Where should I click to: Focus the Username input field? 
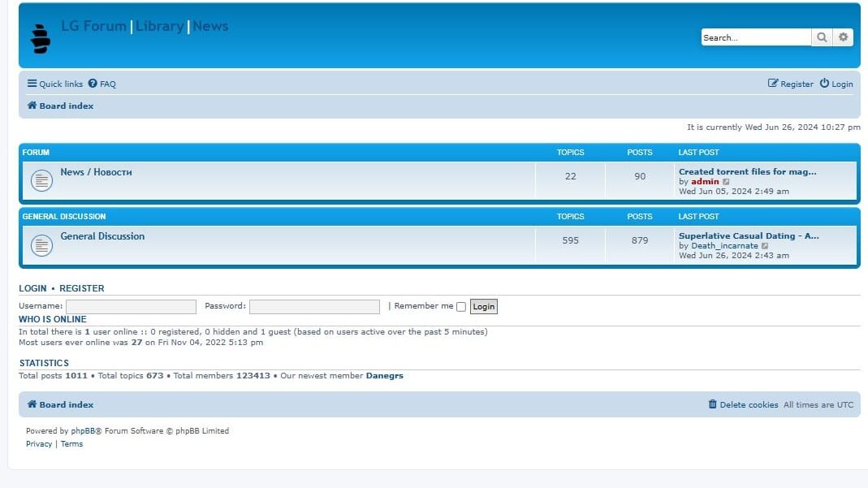[131, 307]
